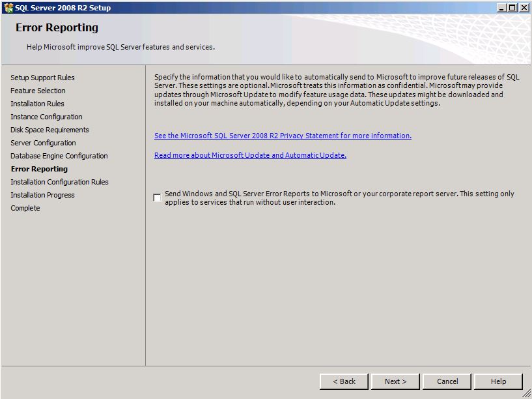Image resolution: width=532 pixels, height=399 pixels.
Task: Click the Back button
Action: (344, 381)
